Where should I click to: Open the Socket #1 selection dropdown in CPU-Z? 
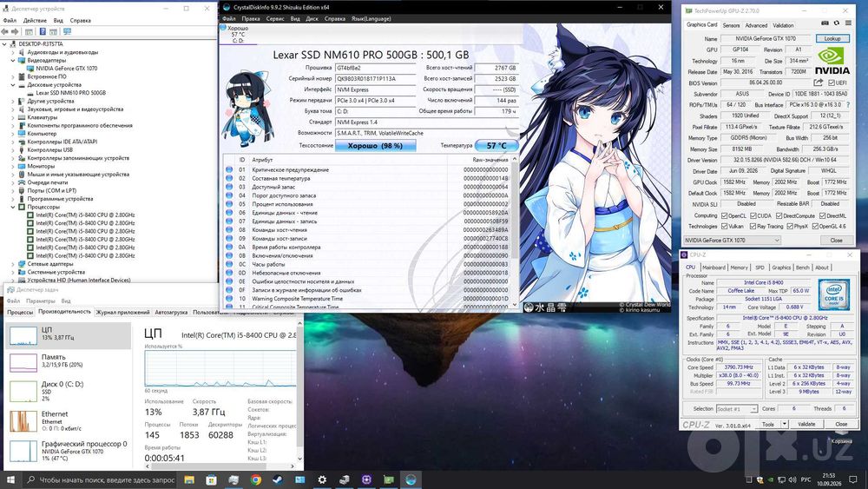point(736,409)
